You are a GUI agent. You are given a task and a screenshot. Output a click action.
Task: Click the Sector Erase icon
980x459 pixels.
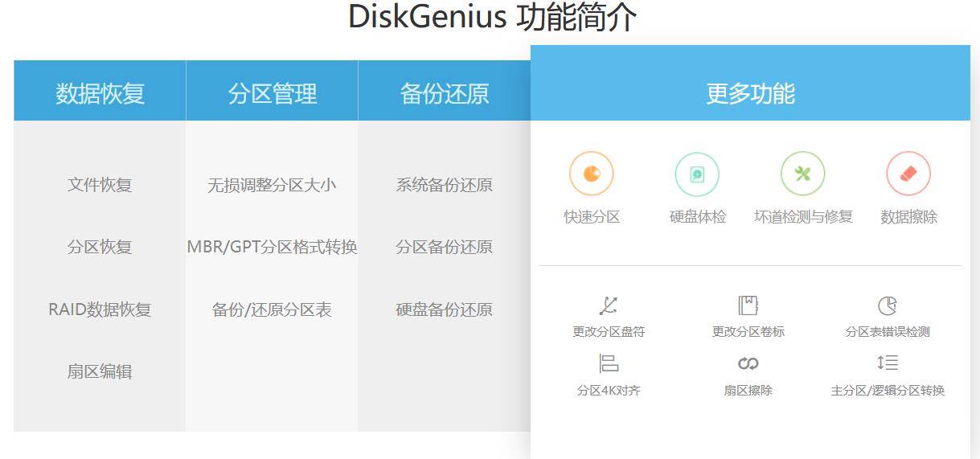748,363
